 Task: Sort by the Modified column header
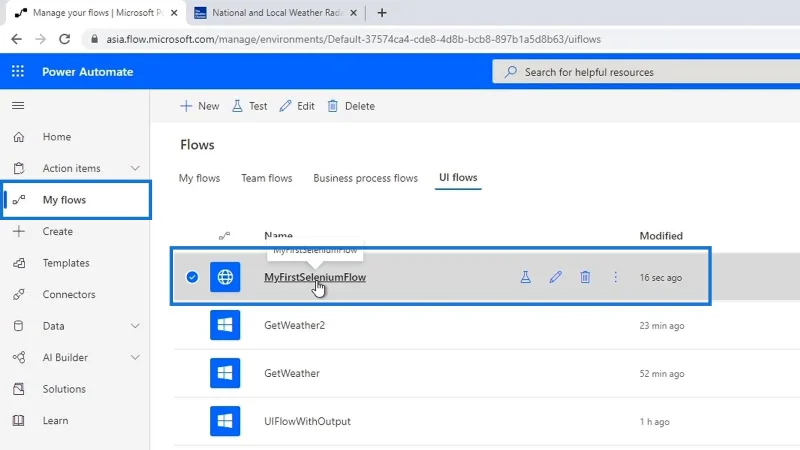tap(661, 236)
